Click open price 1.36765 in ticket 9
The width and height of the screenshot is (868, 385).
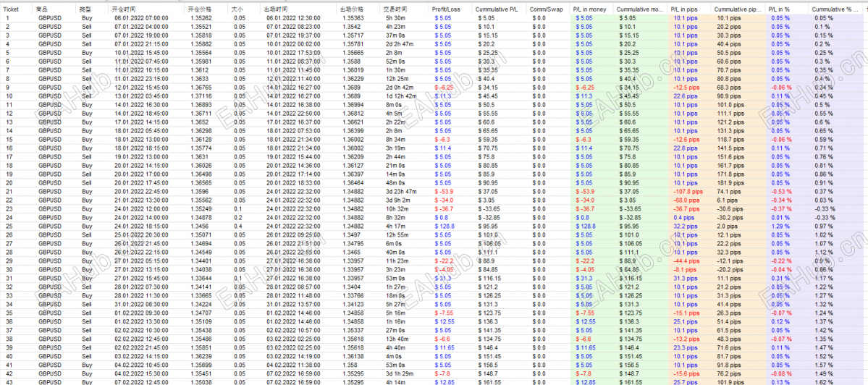200,88
